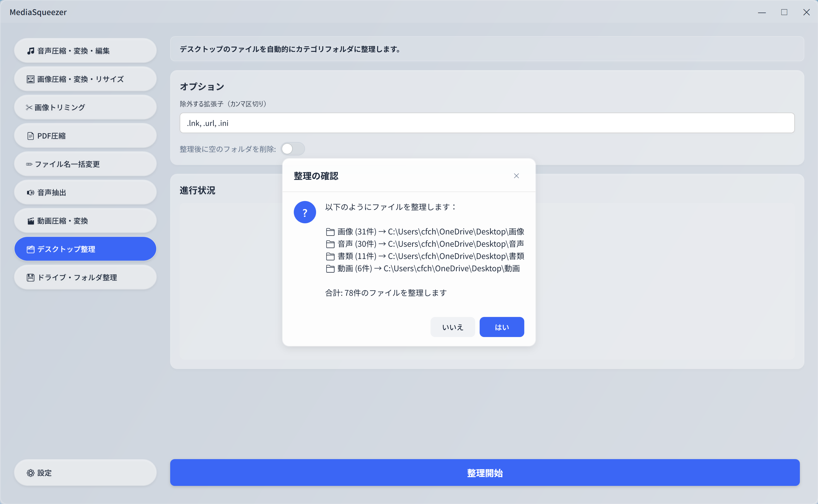Open settings via the gear icon
The height and width of the screenshot is (504, 818).
(30, 473)
